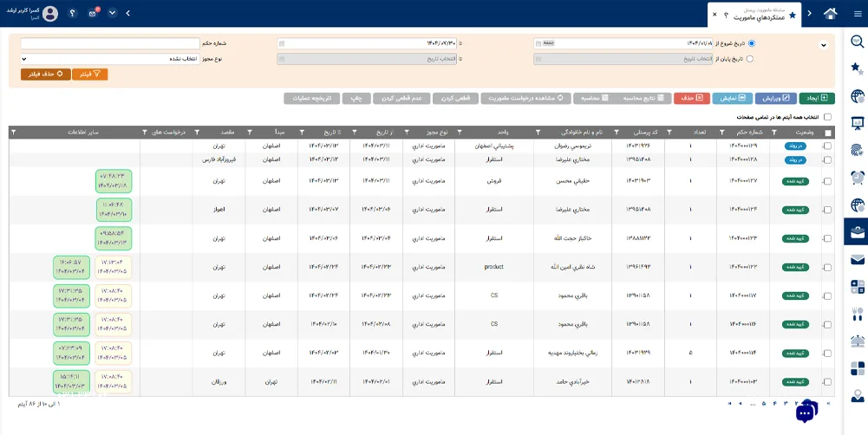This screenshot has height=435, width=868.
Task: Select the 'تاریخ شروع از' radio button
Action: click(x=751, y=42)
